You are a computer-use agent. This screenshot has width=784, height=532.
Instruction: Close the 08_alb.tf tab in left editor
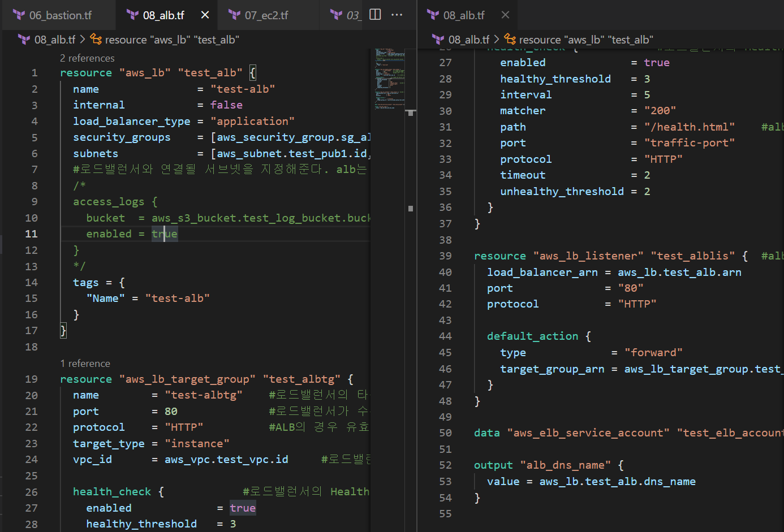click(205, 15)
